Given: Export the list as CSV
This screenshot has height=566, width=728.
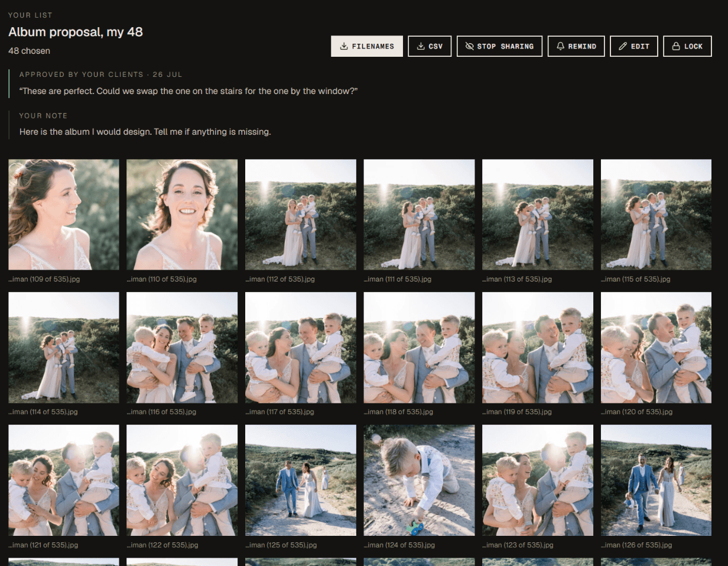Looking at the screenshot, I should 430,46.
